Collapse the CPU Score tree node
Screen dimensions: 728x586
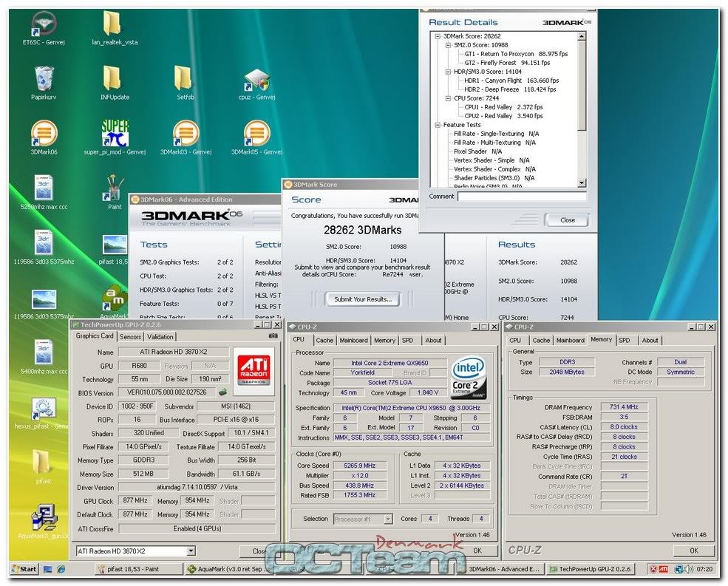[x=448, y=98]
